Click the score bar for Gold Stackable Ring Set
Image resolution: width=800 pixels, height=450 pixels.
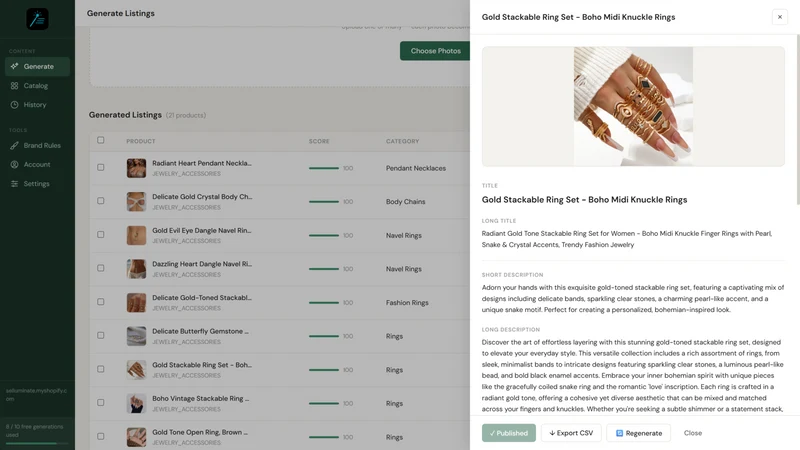pyautogui.click(x=323, y=370)
